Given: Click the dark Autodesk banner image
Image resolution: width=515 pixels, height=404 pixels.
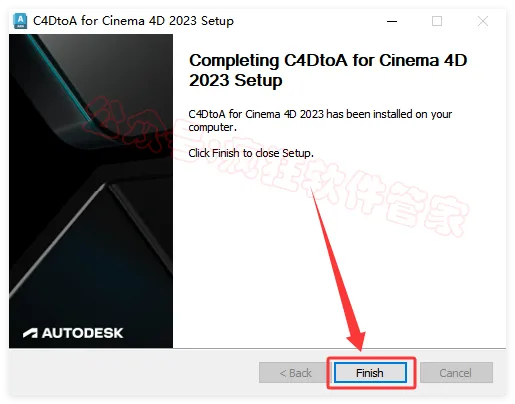Looking at the screenshot, I should pos(91,191).
